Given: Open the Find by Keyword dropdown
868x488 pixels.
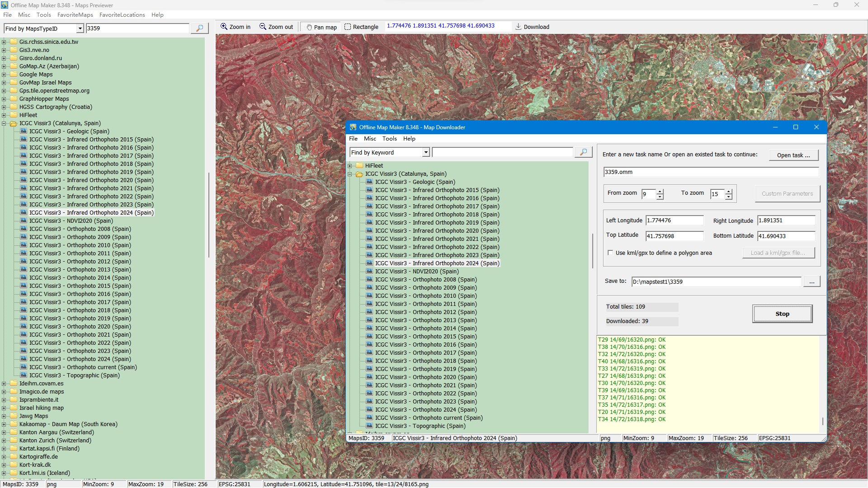Looking at the screenshot, I should [426, 153].
